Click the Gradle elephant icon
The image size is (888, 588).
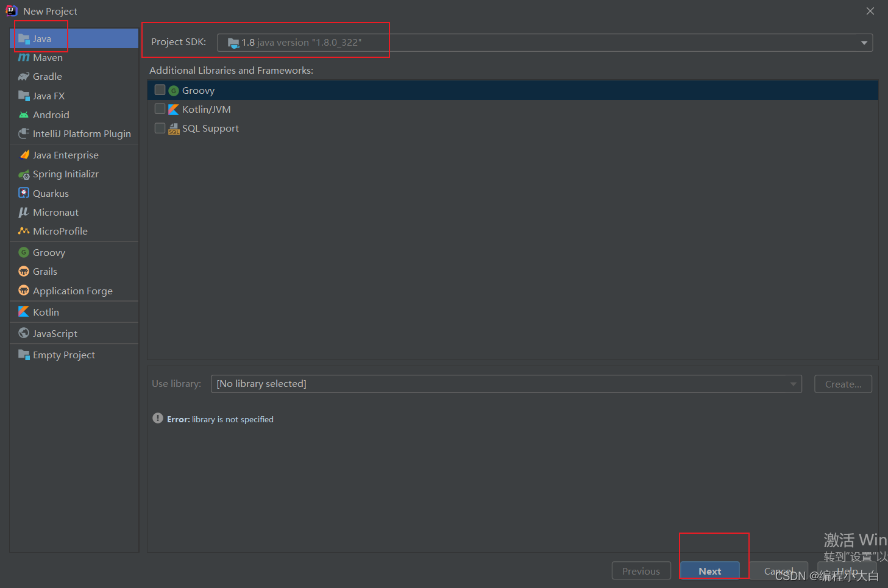pyautogui.click(x=24, y=77)
